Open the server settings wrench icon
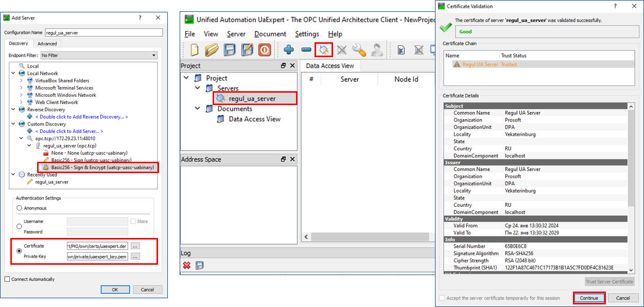 (x=359, y=50)
